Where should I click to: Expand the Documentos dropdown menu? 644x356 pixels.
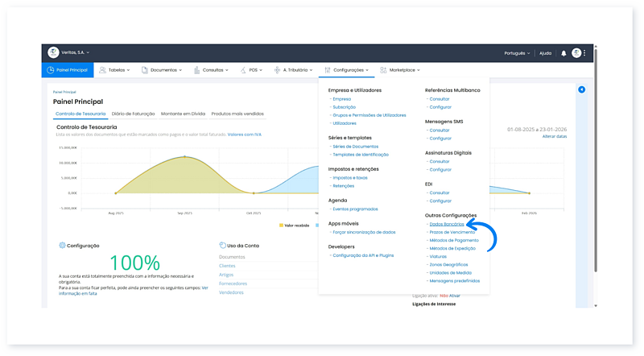click(x=163, y=70)
